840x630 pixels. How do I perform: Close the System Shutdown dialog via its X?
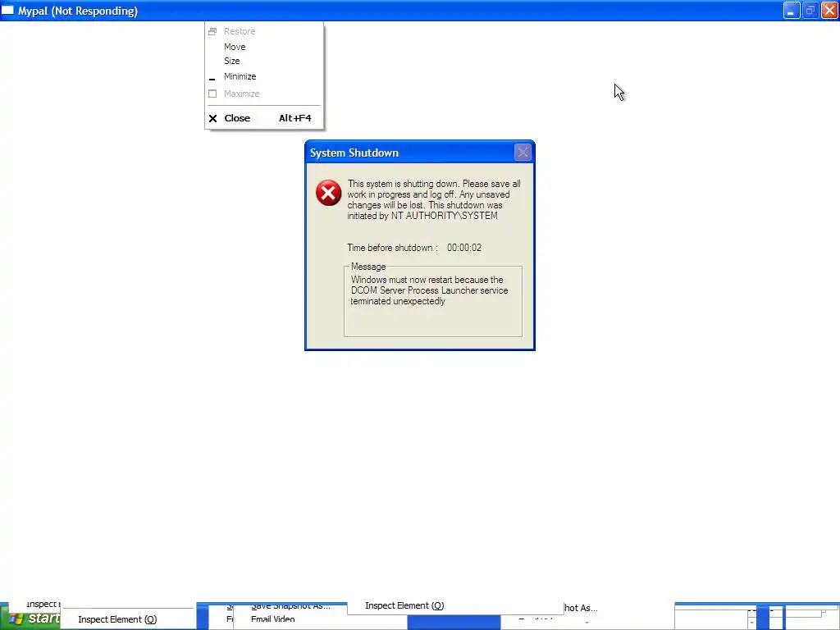[x=523, y=153]
